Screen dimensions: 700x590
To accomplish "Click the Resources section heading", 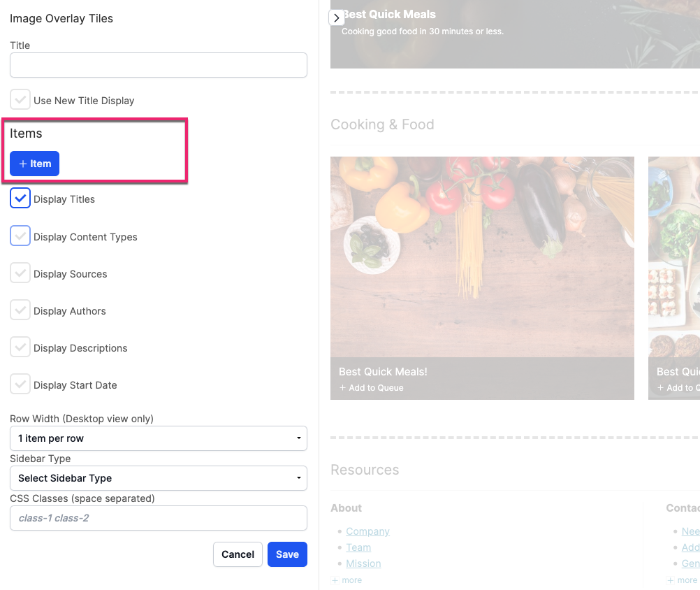I will coord(365,469).
